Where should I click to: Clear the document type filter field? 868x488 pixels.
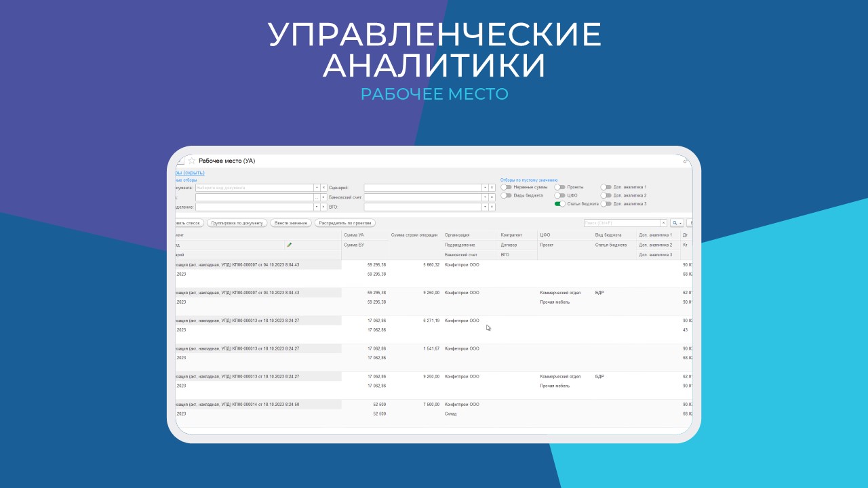click(x=323, y=188)
